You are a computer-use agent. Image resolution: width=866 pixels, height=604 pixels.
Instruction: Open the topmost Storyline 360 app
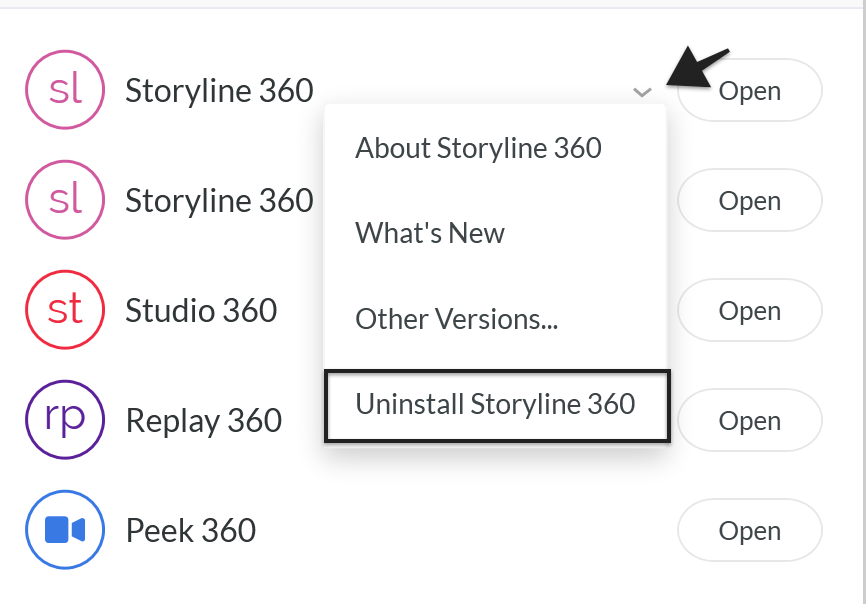750,91
